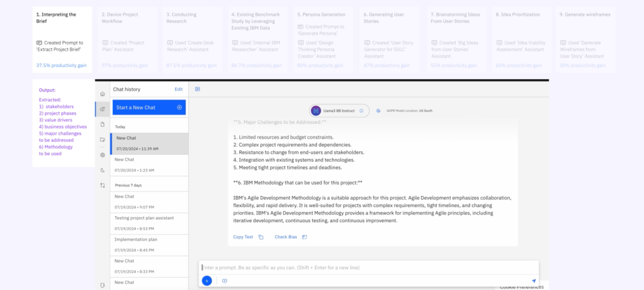
Task: Focus the enter a prompt field
Action: [x=369, y=268]
